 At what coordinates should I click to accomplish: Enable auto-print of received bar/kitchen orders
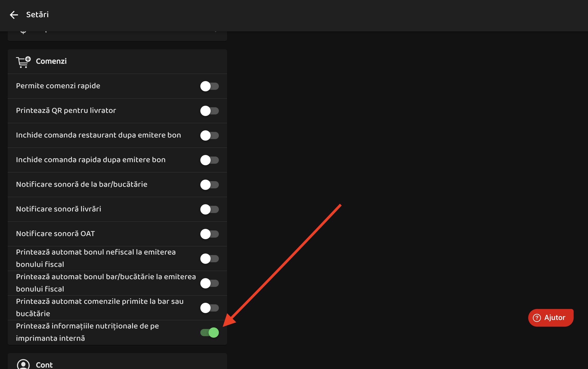(x=209, y=308)
